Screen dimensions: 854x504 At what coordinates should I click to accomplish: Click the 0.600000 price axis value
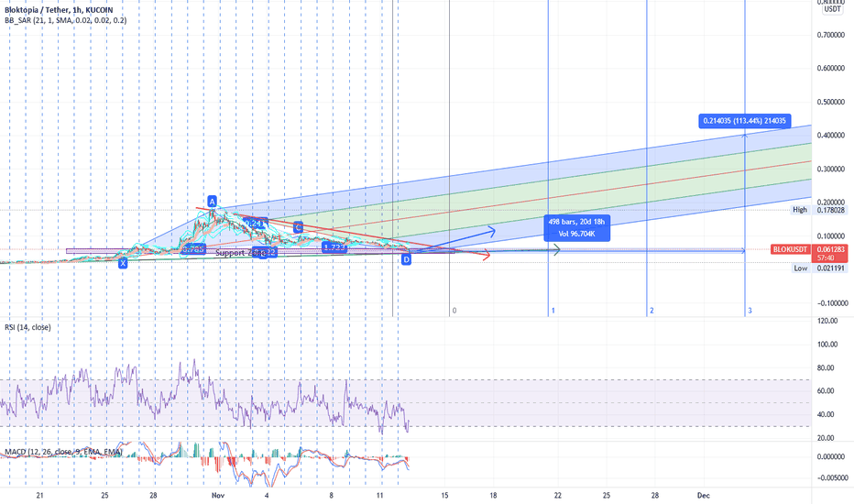pyautogui.click(x=830, y=69)
